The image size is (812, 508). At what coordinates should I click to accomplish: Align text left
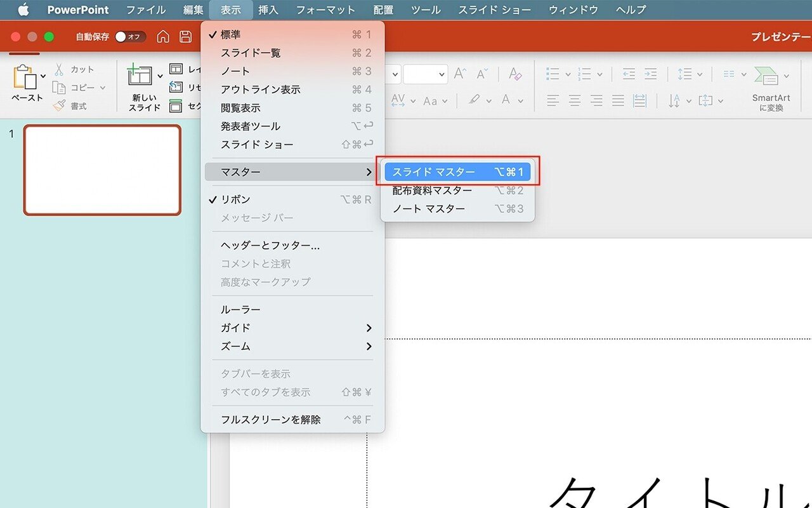click(553, 100)
